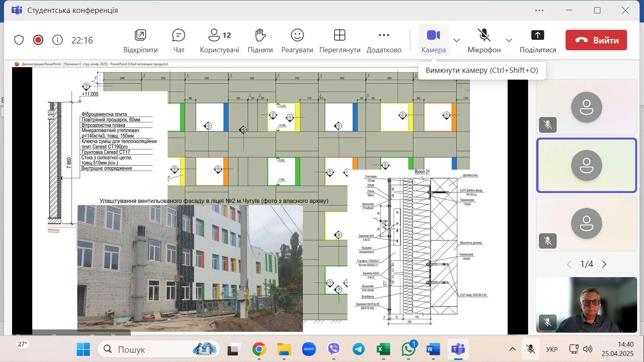This screenshot has height=362, width=644.
Task: Share screen with Поділитися
Action: (538, 41)
